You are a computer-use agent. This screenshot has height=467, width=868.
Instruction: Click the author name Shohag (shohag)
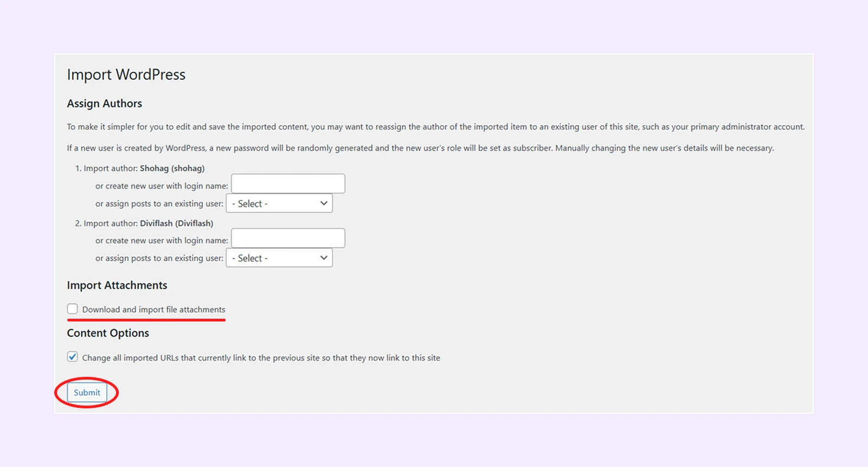pos(172,168)
